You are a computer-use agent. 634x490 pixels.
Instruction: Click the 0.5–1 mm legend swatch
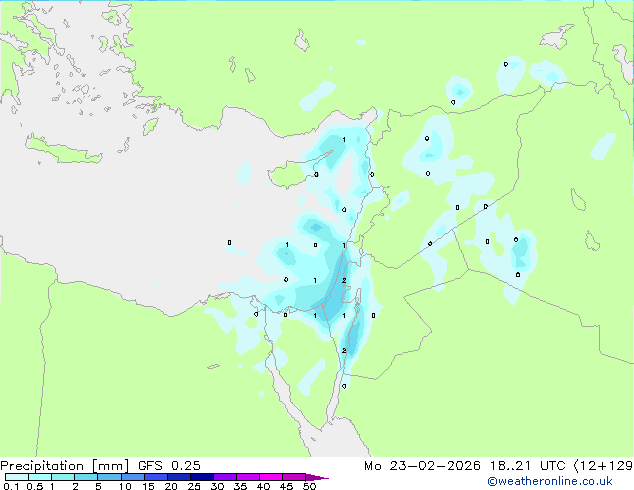(x=40, y=477)
